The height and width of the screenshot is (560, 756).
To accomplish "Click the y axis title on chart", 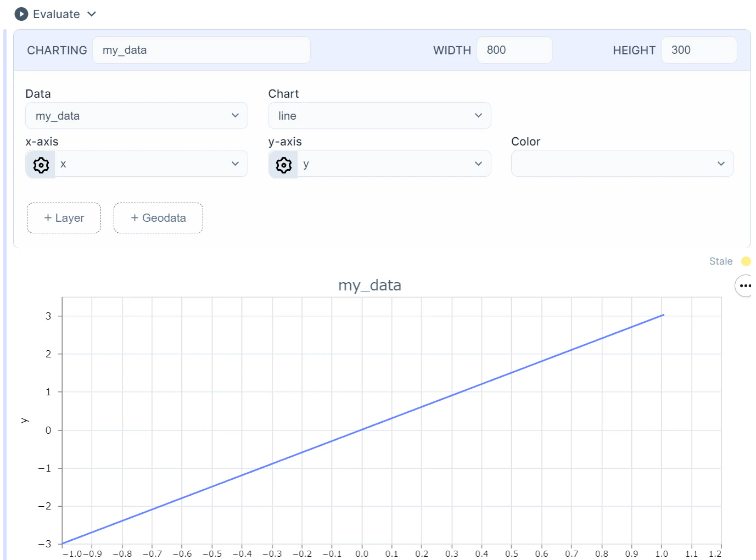I will [25, 421].
